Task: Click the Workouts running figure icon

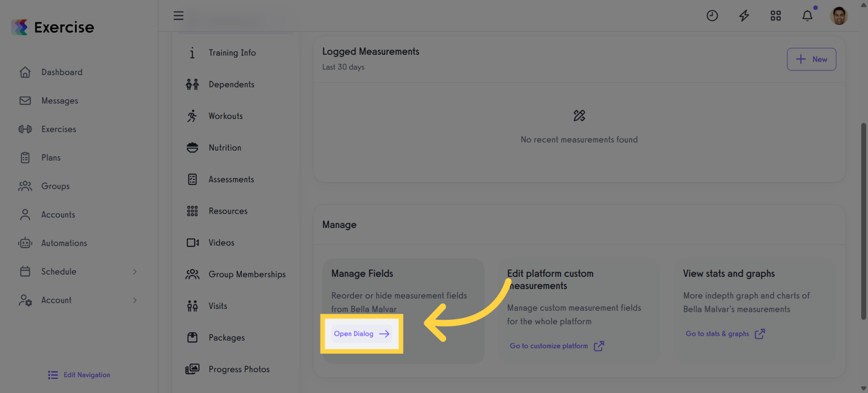Action: 192,116
